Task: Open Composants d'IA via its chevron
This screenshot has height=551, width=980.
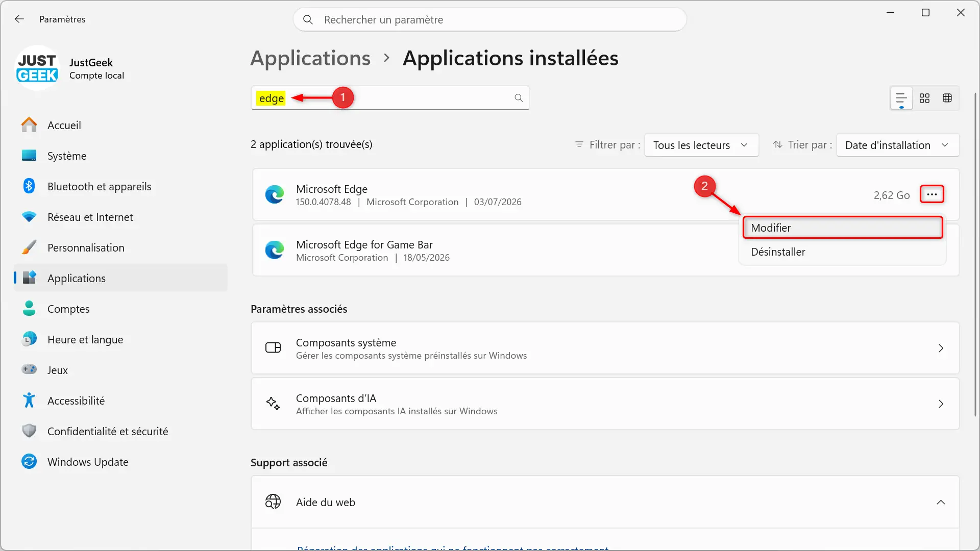Action: pos(941,404)
